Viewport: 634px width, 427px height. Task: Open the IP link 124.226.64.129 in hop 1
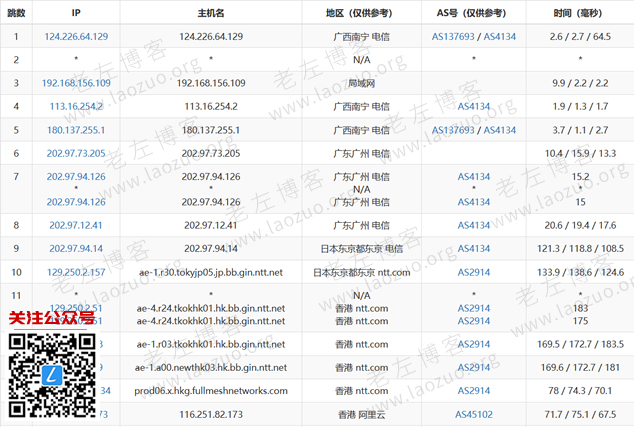pos(76,36)
